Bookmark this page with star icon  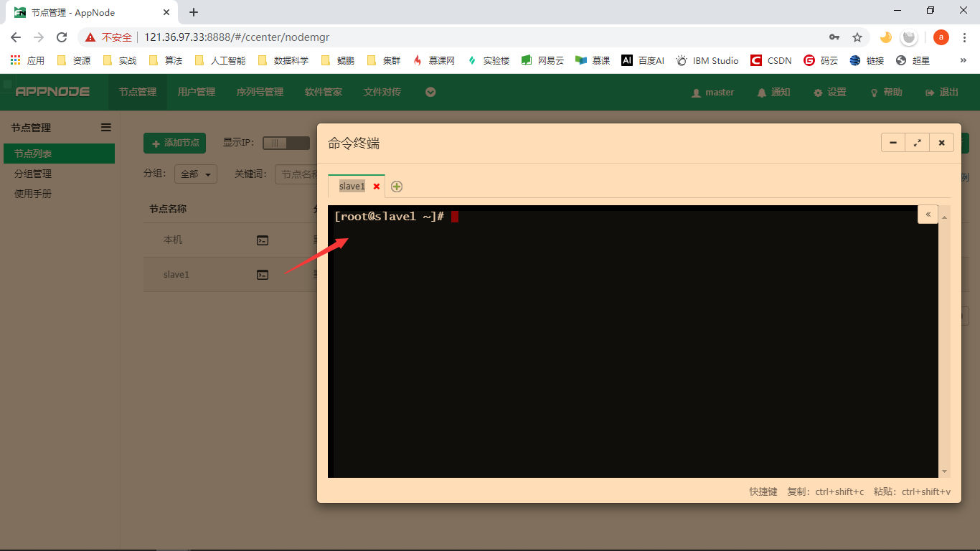[857, 37]
